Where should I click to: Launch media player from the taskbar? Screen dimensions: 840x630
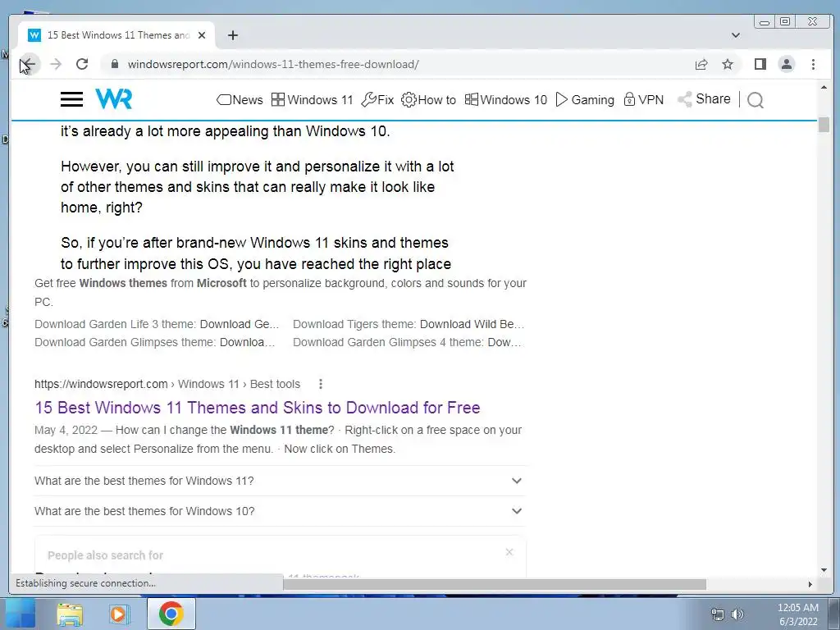point(119,614)
